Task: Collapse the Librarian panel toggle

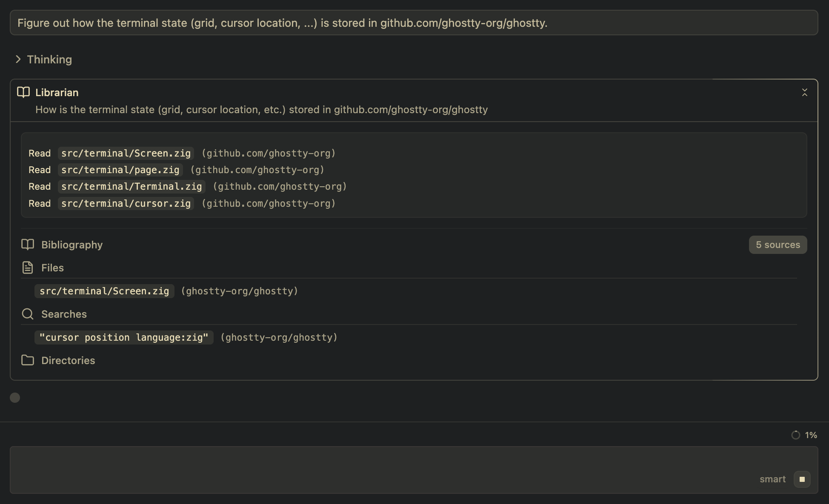Action: click(x=804, y=92)
